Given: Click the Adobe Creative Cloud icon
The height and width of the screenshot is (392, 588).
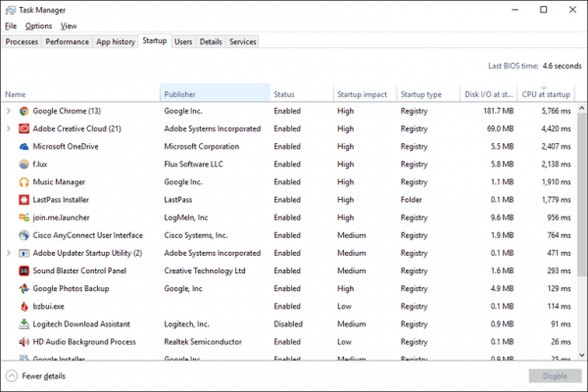Looking at the screenshot, I should coord(24,128).
